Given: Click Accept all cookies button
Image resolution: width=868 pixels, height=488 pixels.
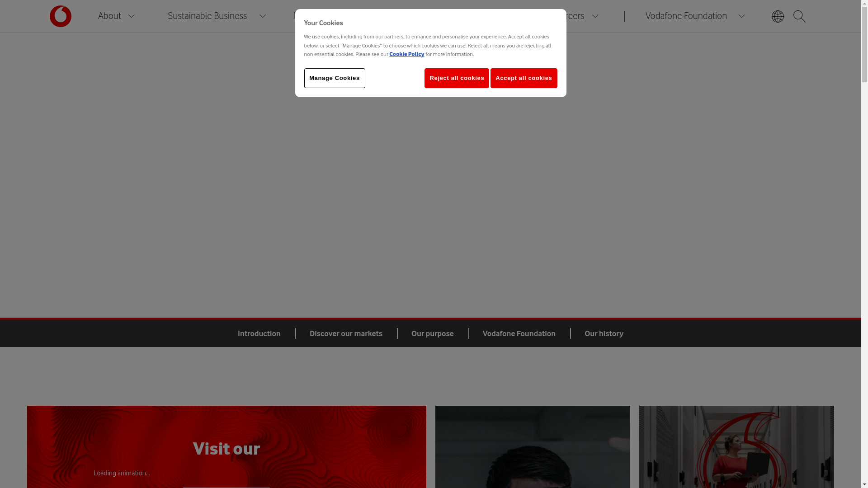Looking at the screenshot, I should 524,78.
